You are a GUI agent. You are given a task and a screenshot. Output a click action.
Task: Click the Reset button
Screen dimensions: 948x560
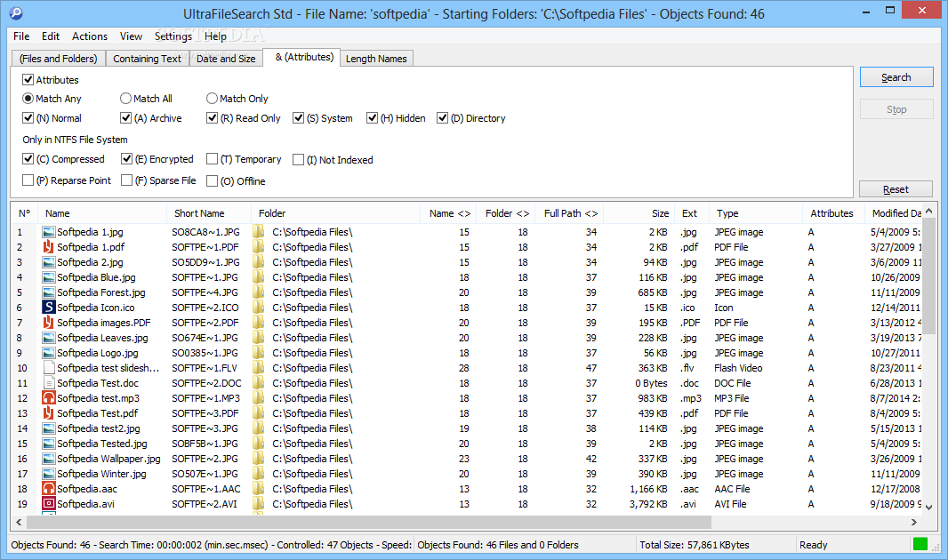click(896, 189)
